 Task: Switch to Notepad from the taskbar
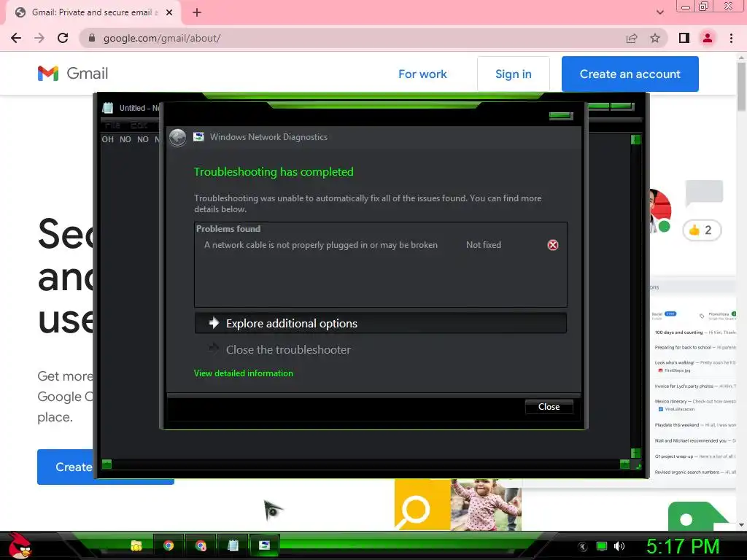233,545
